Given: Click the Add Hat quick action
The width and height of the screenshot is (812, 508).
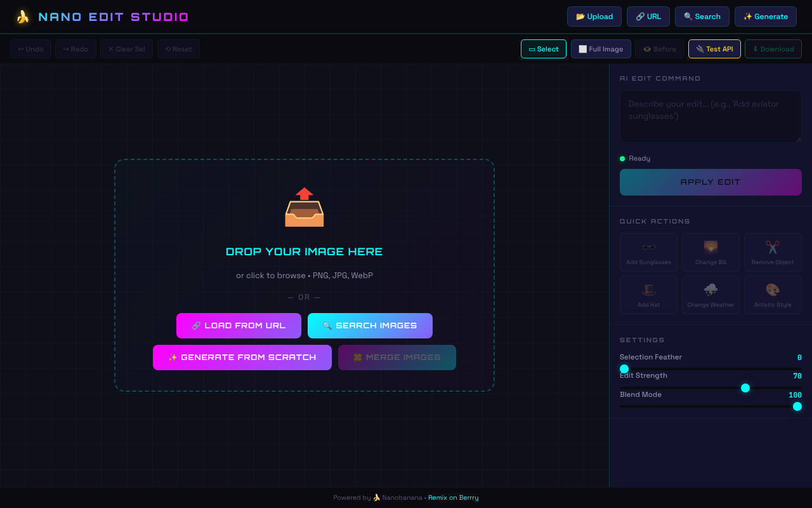Looking at the screenshot, I should tap(648, 294).
